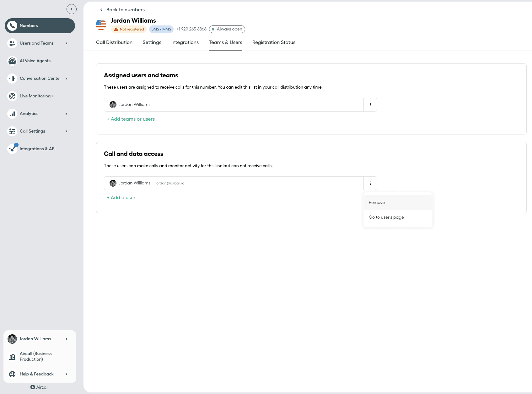Screen dimensions: 532x394
Task: Open Jordan Williams profile menu in sidebar
Action: pyautogui.click(x=66, y=339)
